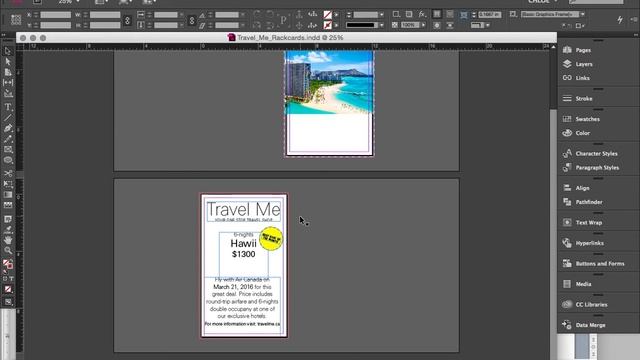Open the Basic Graphics Frame style dropdown

tap(582, 14)
